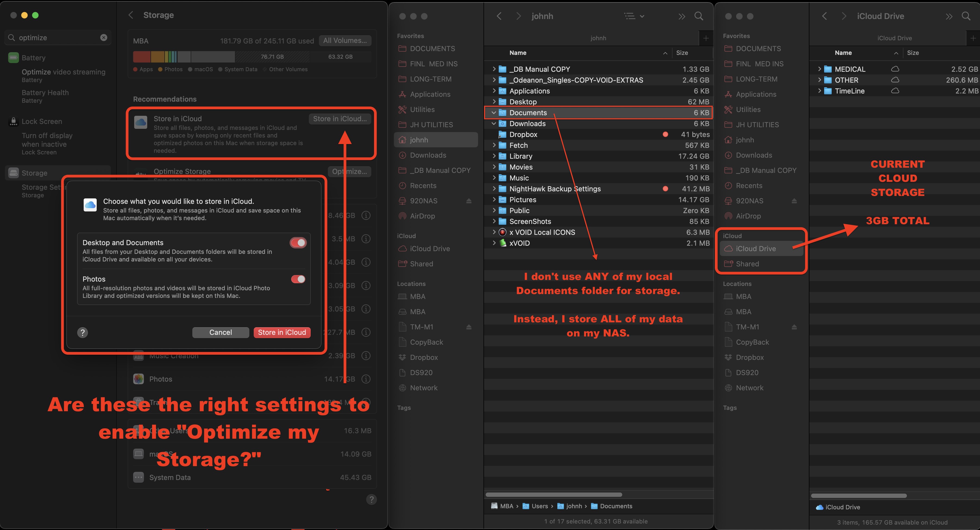
Task: Click the MBA storage usage bar
Action: pos(251,57)
